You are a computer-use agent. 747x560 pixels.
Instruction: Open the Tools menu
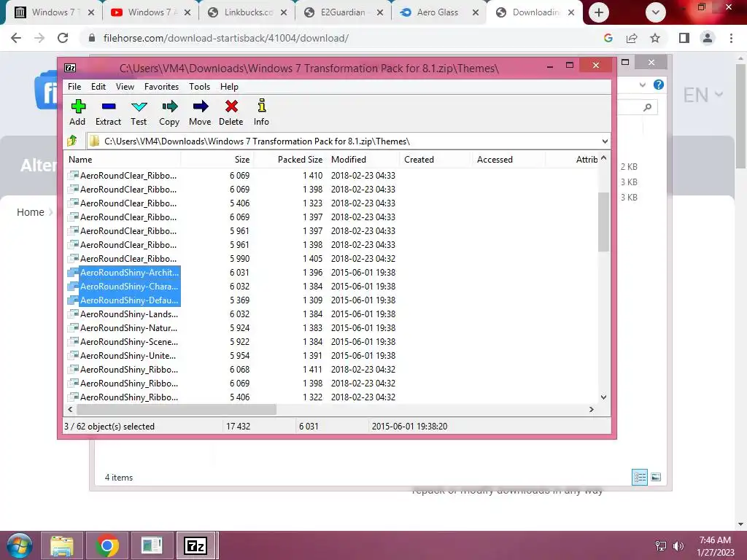pos(200,87)
